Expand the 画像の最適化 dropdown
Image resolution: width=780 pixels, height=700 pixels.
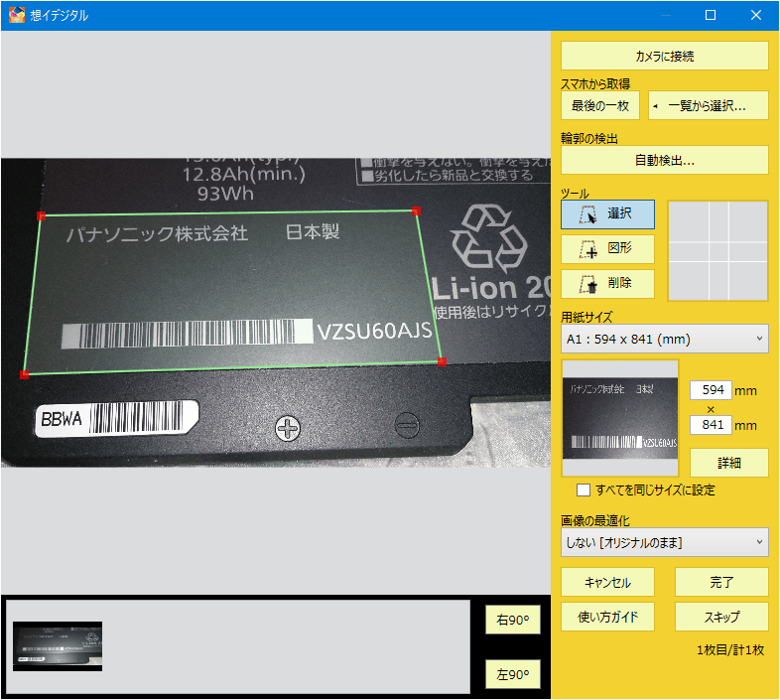(x=665, y=542)
